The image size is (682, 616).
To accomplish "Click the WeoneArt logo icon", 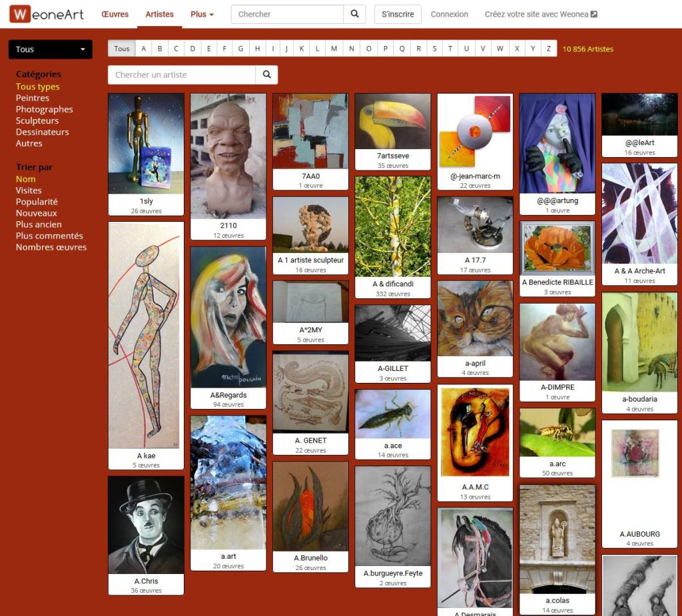I will [20, 14].
